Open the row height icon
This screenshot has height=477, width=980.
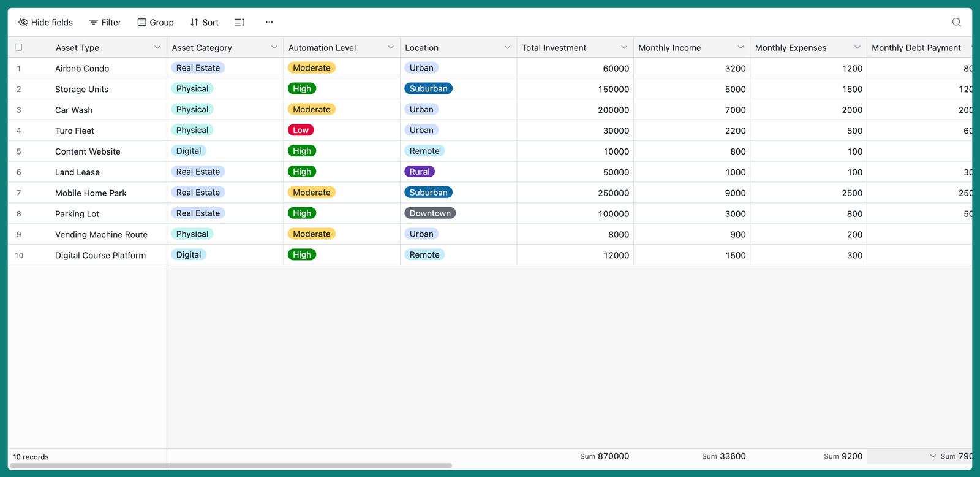coord(239,22)
